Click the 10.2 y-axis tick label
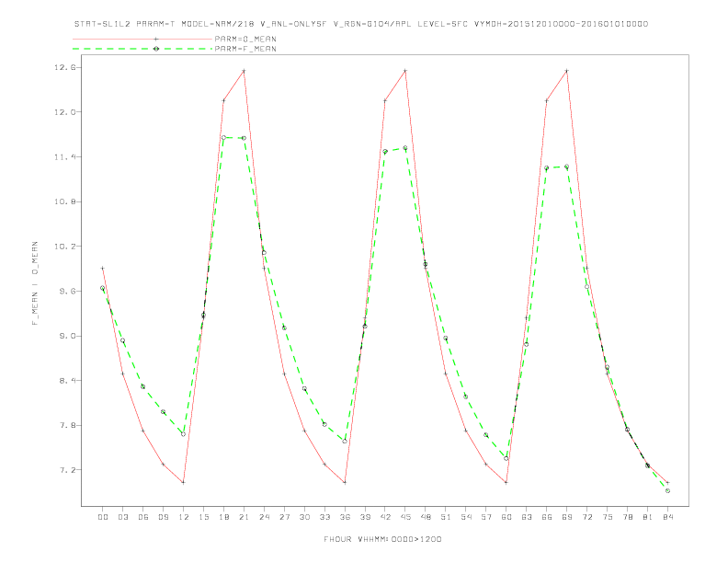 coord(64,247)
